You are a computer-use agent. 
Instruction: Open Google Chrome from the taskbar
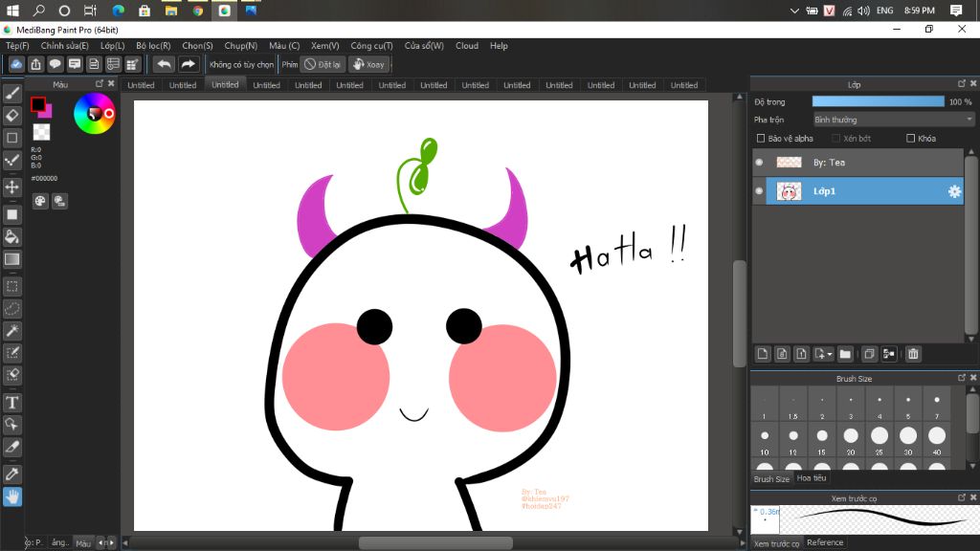pyautogui.click(x=197, y=11)
